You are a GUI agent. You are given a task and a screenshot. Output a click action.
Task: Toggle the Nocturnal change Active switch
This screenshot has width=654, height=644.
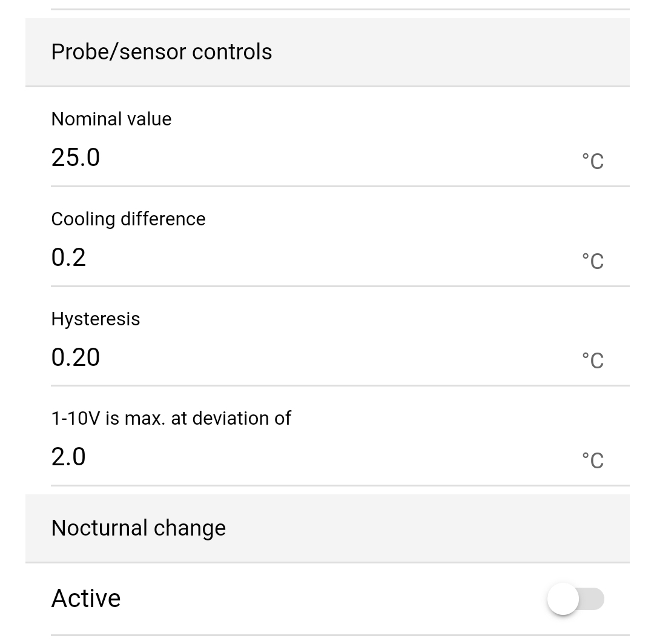point(575,599)
